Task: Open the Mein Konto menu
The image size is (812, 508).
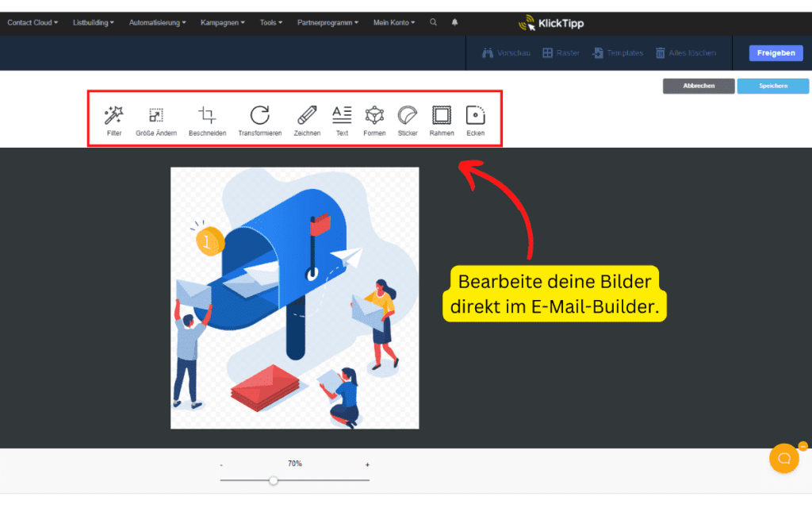Action: [x=394, y=22]
